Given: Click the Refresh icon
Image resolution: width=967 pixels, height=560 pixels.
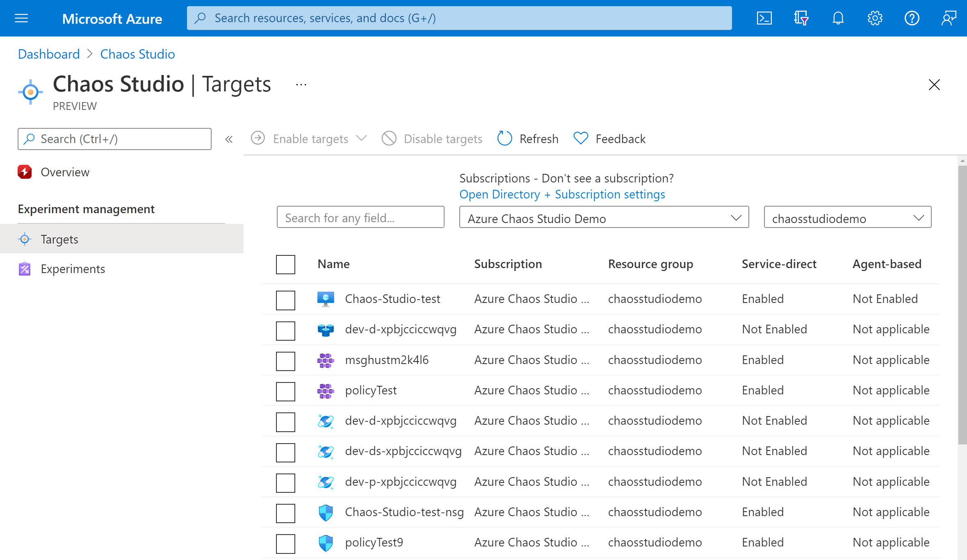Looking at the screenshot, I should pyautogui.click(x=504, y=138).
